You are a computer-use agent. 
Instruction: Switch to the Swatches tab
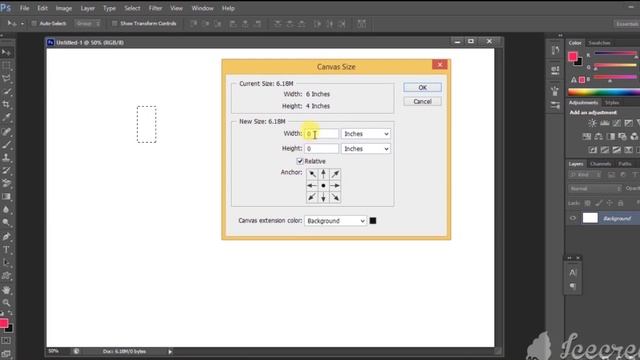tap(599, 43)
